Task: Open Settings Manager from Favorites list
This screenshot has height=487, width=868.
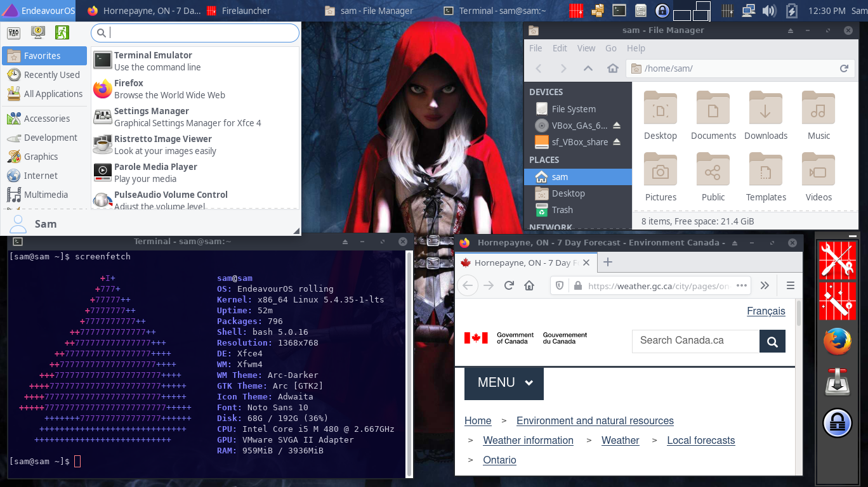Action: click(195, 117)
